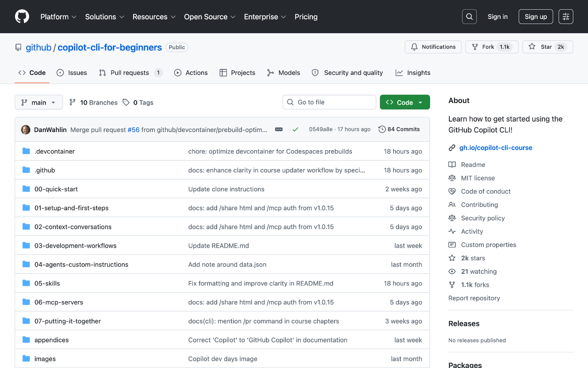Click the tag icon beside 0 Tags
The height and width of the screenshot is (368, 588).
pyautogui.click(x=126, y=102)
